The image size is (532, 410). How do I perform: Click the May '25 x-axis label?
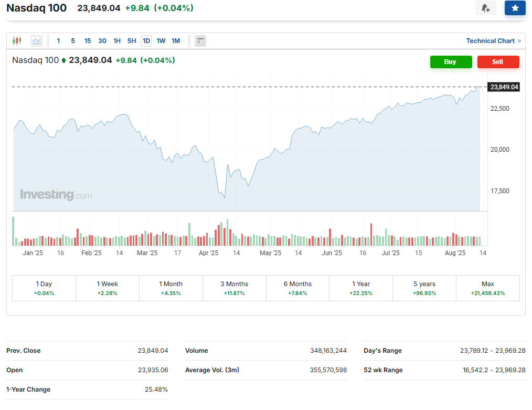point(270,253)
